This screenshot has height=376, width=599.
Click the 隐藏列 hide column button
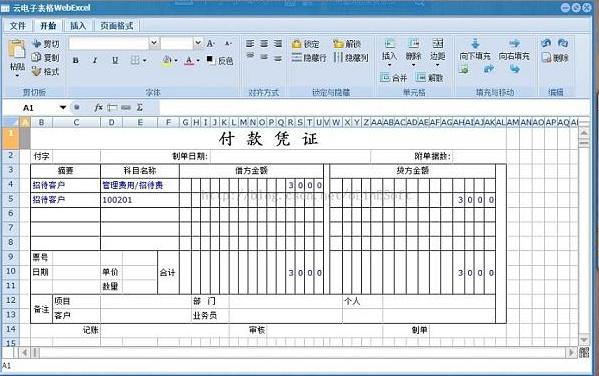(x=351, y=58)
